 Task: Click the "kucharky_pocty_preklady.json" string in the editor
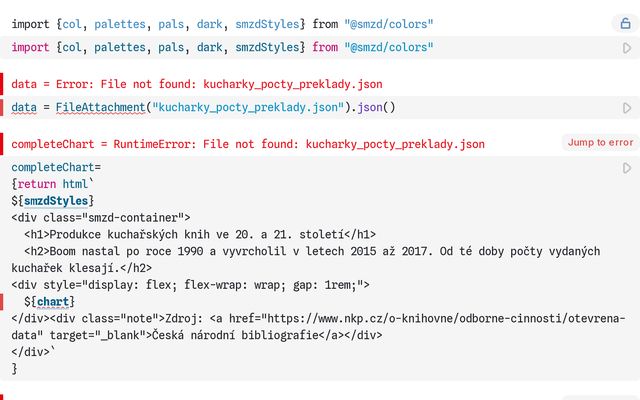pos(248,107)
